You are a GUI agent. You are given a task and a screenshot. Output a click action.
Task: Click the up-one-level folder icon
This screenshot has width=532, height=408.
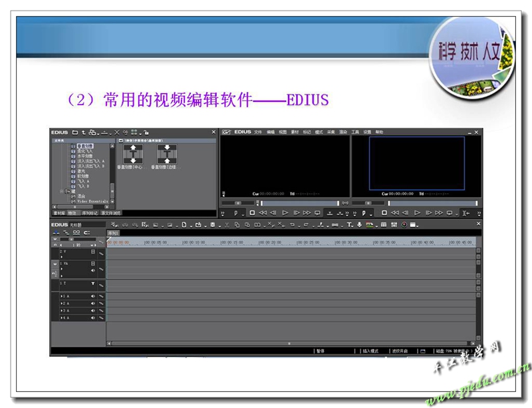(84, 132)
